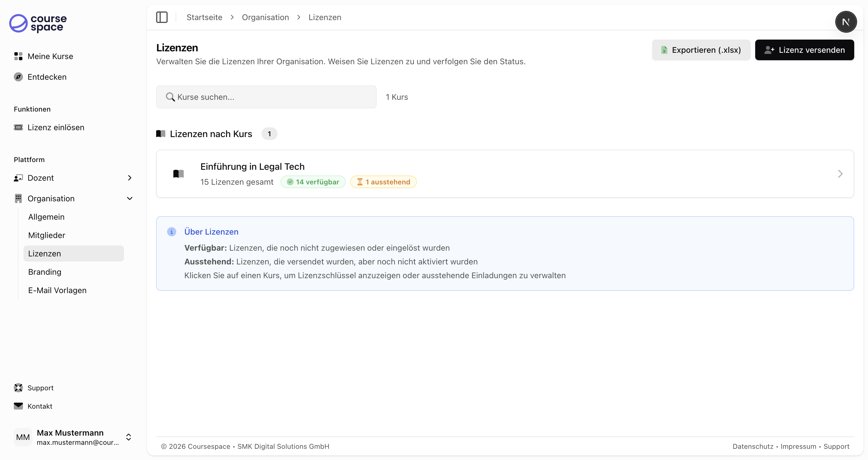Expand the Dozent submenu chevron
The width and height of the screenshot is (868, 460).
(x=130, y=178)
